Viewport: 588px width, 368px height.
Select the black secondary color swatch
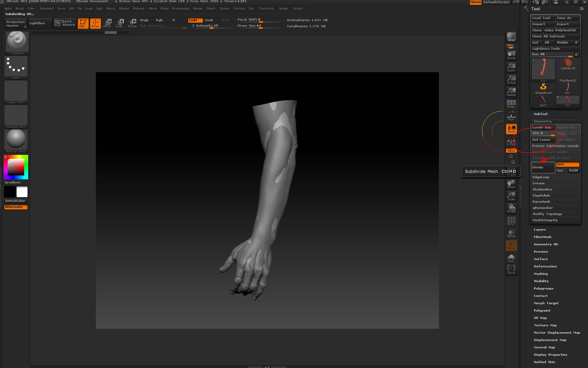[x=10, y=192]
